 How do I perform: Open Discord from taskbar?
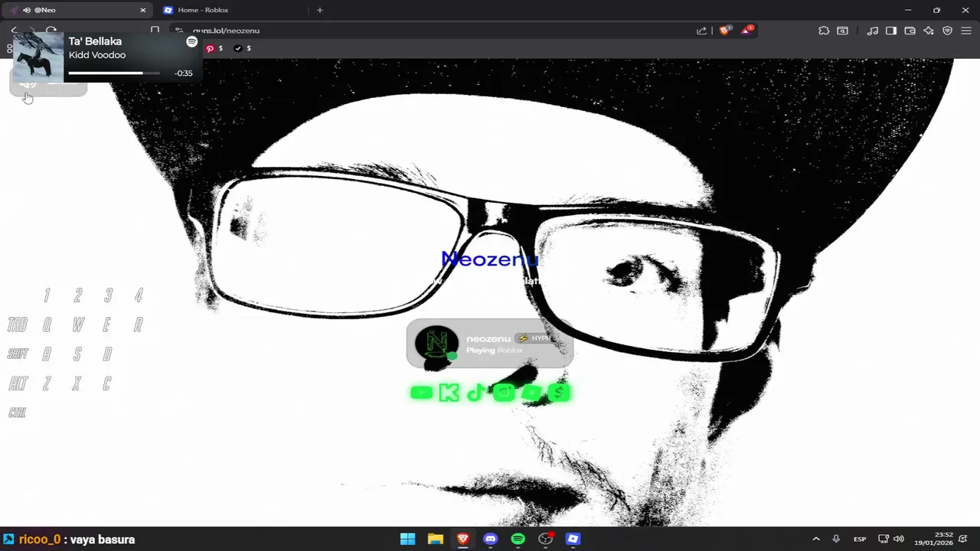coord(490,539)
